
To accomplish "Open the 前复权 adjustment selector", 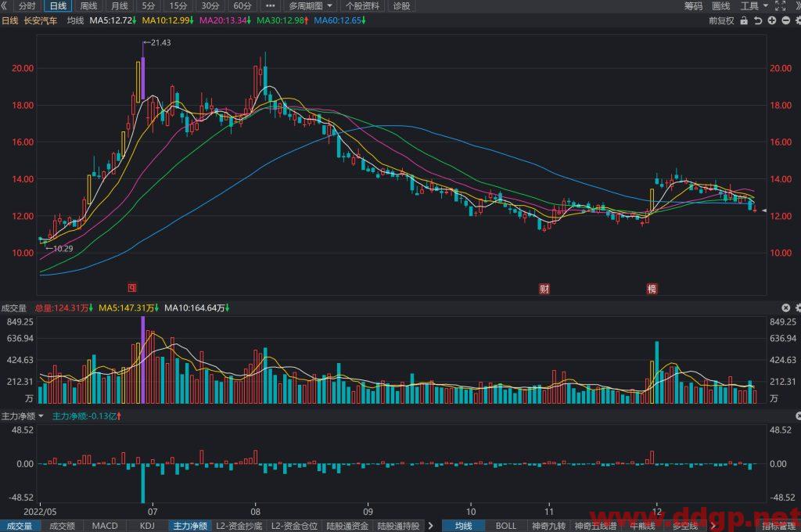I will point(721,20).
